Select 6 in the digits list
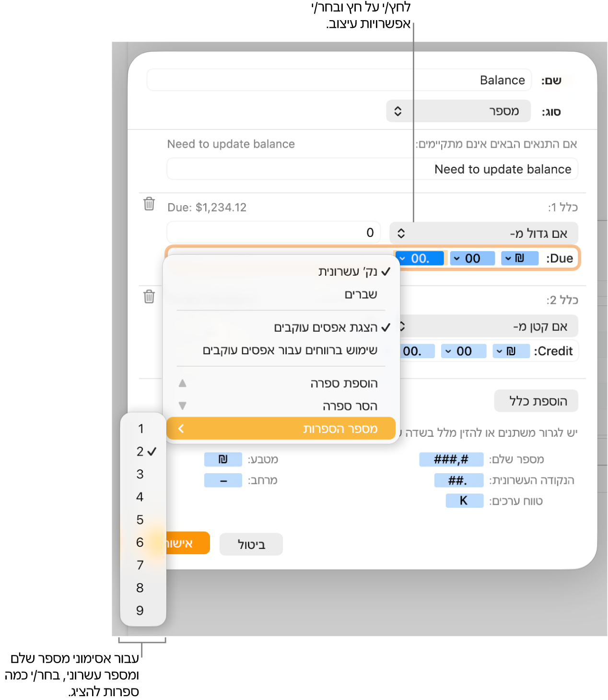608x700 pixels. [x=140, y=542]
